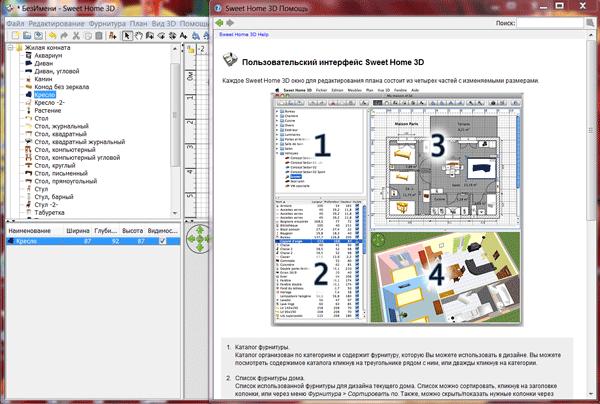The width and height of the screenshot is (600, 404).
Task: Select Растение in catalog tree
Action: pos(48,111)
